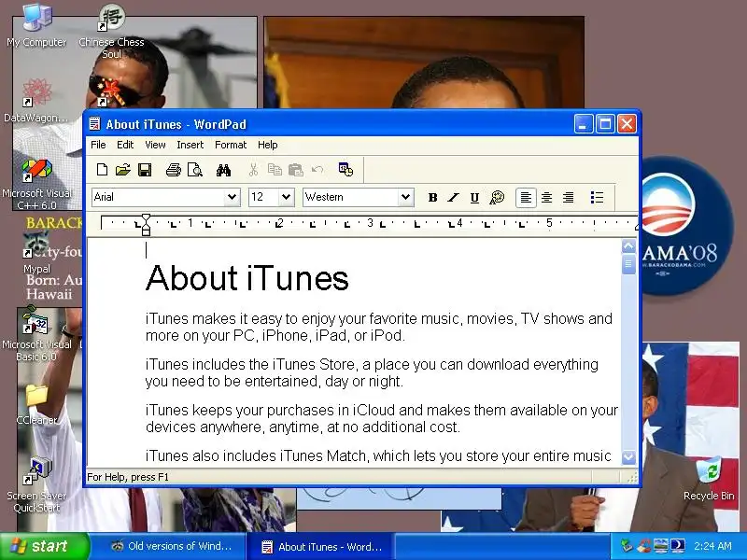Click the About iTunes WordPad taskbar button

[321, 546]
